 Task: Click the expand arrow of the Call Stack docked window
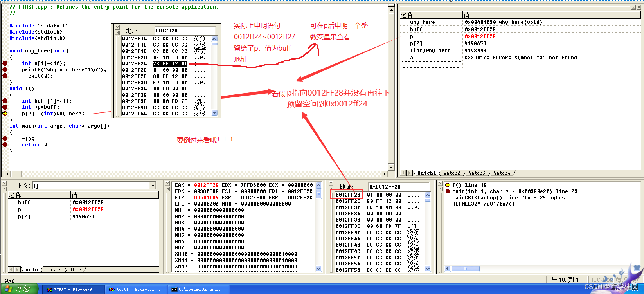(440, 189)
